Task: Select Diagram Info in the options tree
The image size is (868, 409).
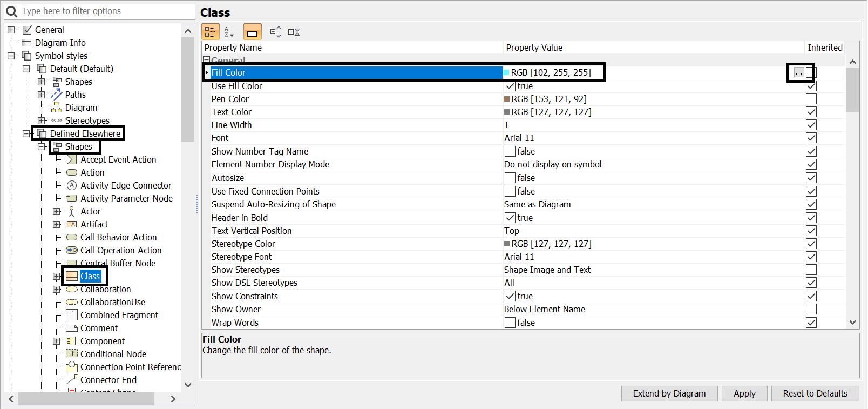Action: click(x=60, y=43)
